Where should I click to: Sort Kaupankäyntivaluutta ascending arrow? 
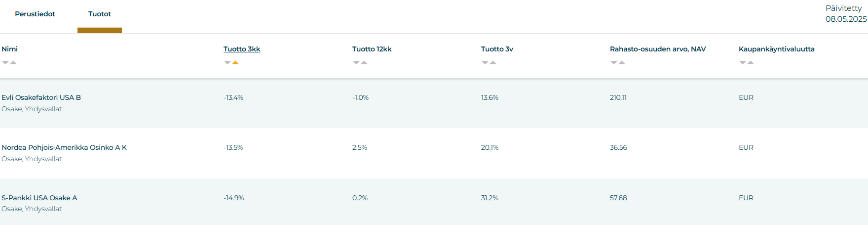point(751,63)
